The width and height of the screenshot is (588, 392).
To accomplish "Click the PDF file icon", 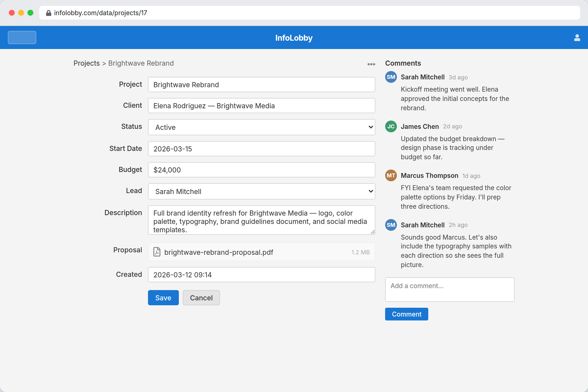I will pyautogui.click(x=157, y=252).
